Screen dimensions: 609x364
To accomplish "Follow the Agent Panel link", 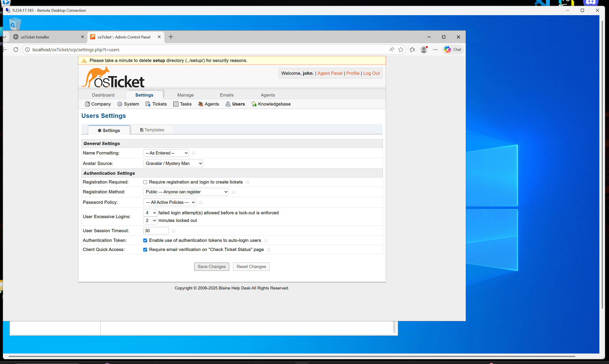I will (x=330, y=73).
